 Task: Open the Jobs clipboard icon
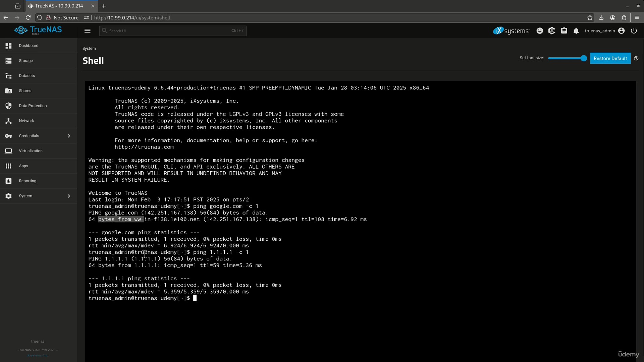(x=564, y=31)
